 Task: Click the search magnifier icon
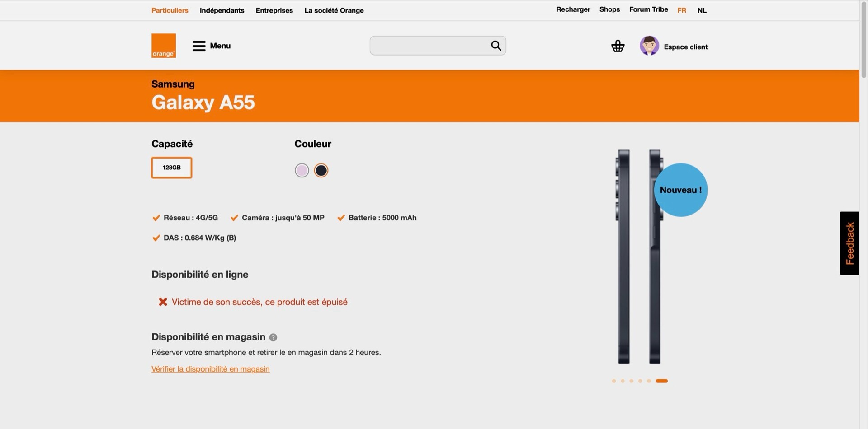point(496,46)
